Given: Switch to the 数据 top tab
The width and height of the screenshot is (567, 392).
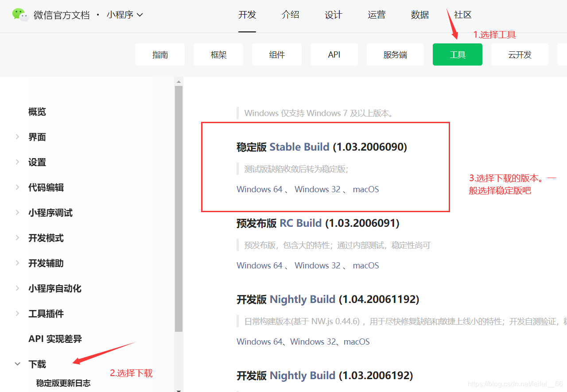Looking at the screenshot, I should (x=419, y=15).
